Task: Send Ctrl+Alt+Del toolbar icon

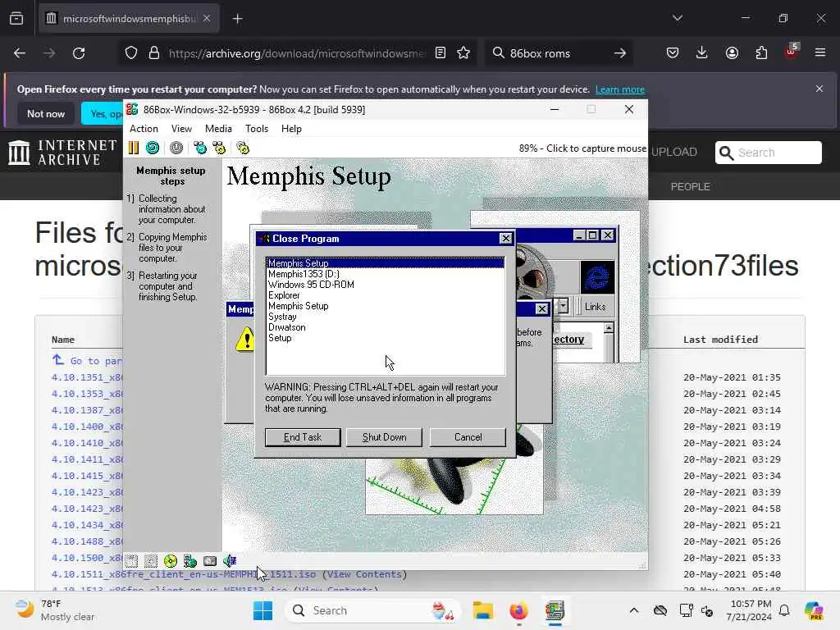Action: 200,148
